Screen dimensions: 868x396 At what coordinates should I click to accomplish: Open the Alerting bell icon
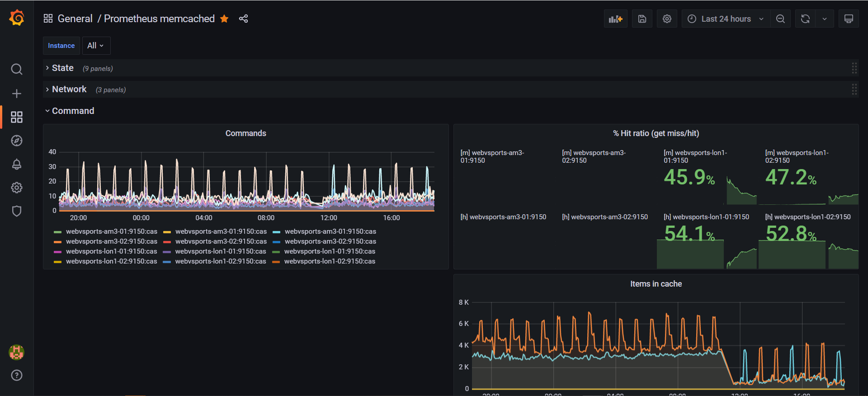[17, 164]
